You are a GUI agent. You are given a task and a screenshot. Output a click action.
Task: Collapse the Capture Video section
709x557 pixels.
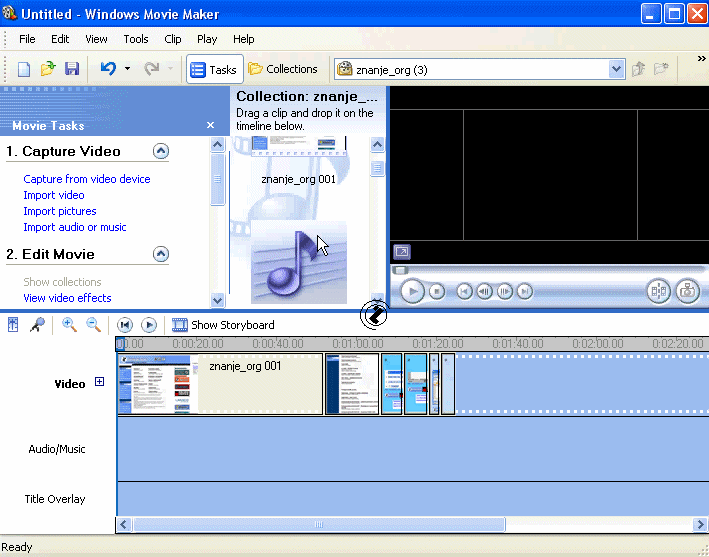(161, 151)
